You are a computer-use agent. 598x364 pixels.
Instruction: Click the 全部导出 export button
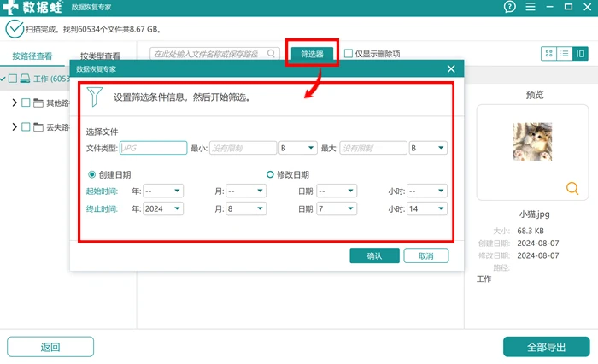[547, 347]
